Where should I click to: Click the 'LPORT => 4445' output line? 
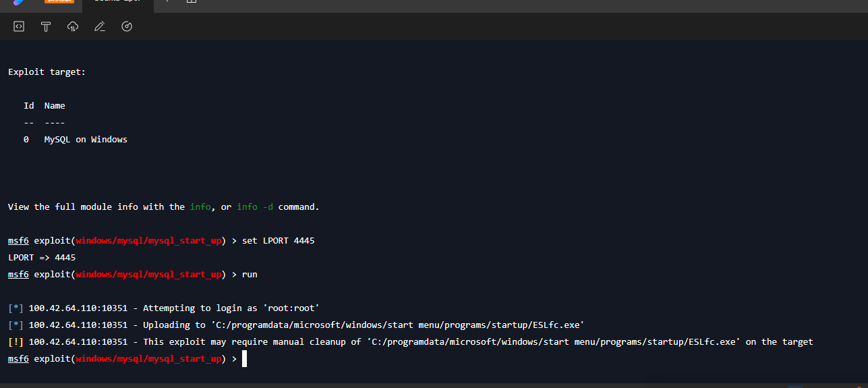click(x=42, y=258)
